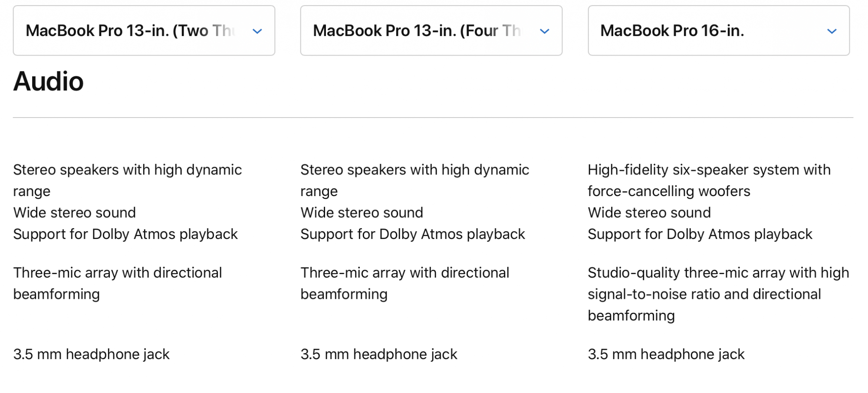Click chevron arrow in first model selector
This screenshot has height=393, width=868.
257,31
